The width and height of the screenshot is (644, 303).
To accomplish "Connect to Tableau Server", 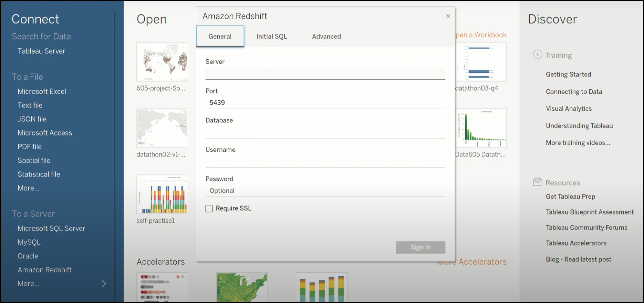I will pyautogui.click(x=41, y=51).
